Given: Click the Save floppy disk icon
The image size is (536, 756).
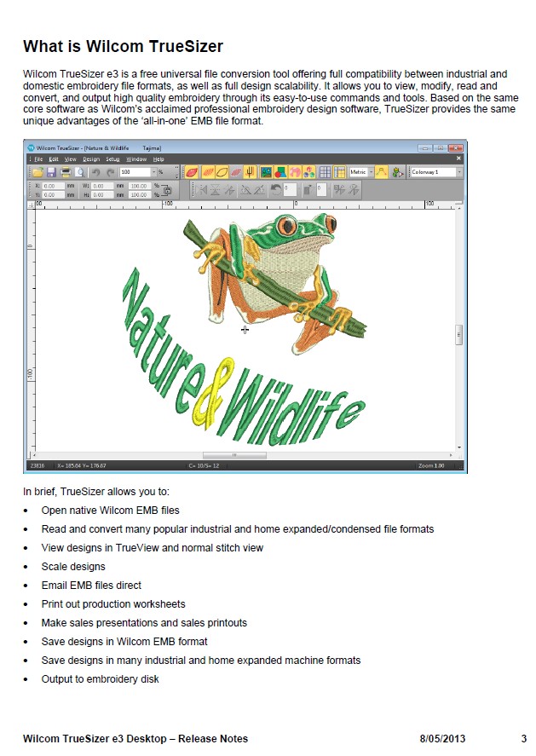Looking at the screenshot, I should coord(52,172).
